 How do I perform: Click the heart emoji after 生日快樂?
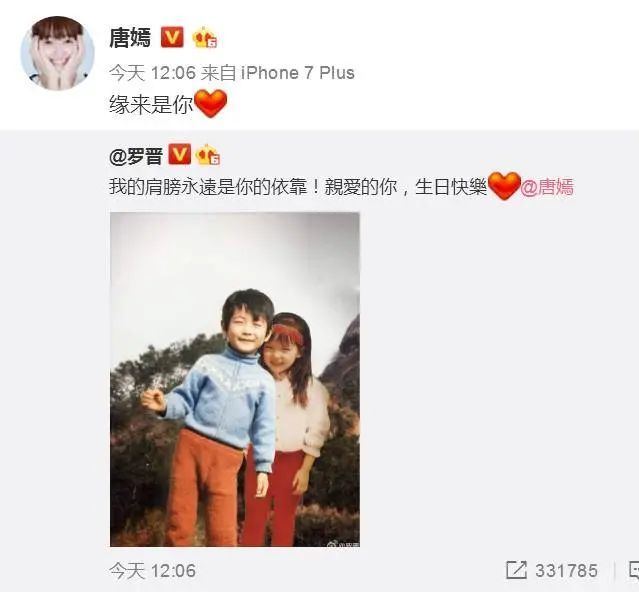tap(504, 186)
